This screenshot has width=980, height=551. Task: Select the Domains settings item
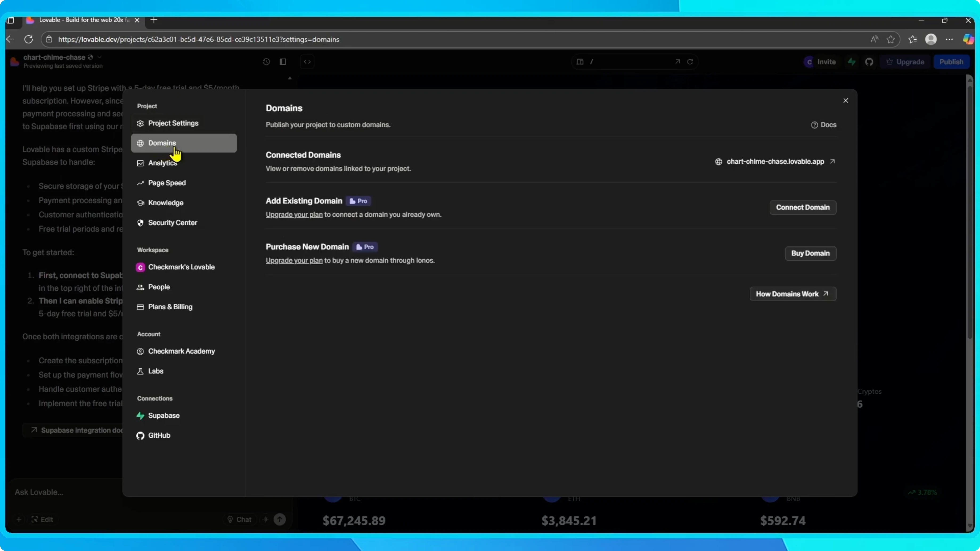(x=184, y=143)
